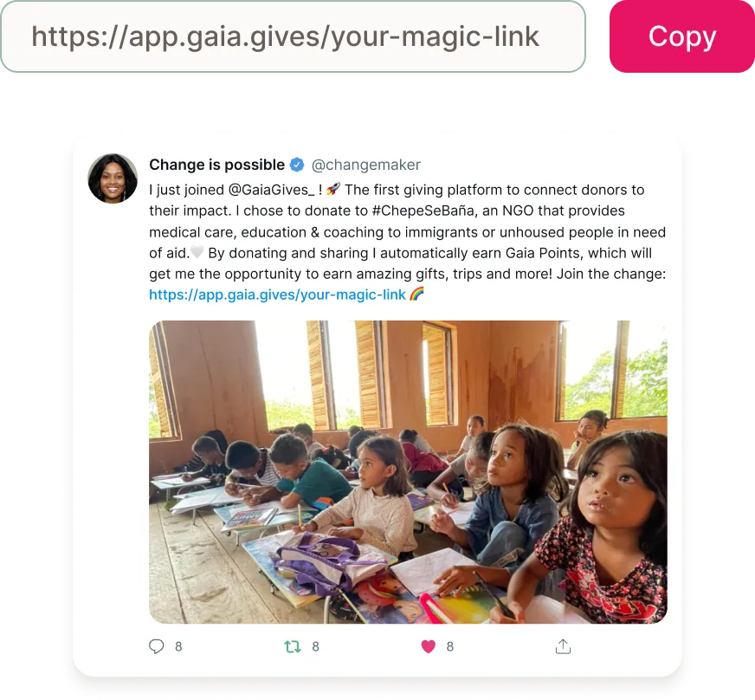
Task: Open the reply comment bubble icon
Action: click(156, 646)
